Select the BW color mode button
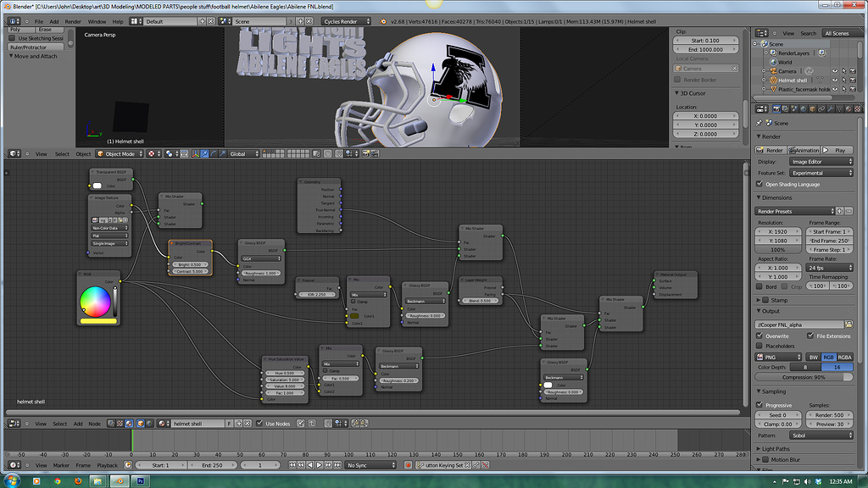The image size is (868, 488). point(813,358)
